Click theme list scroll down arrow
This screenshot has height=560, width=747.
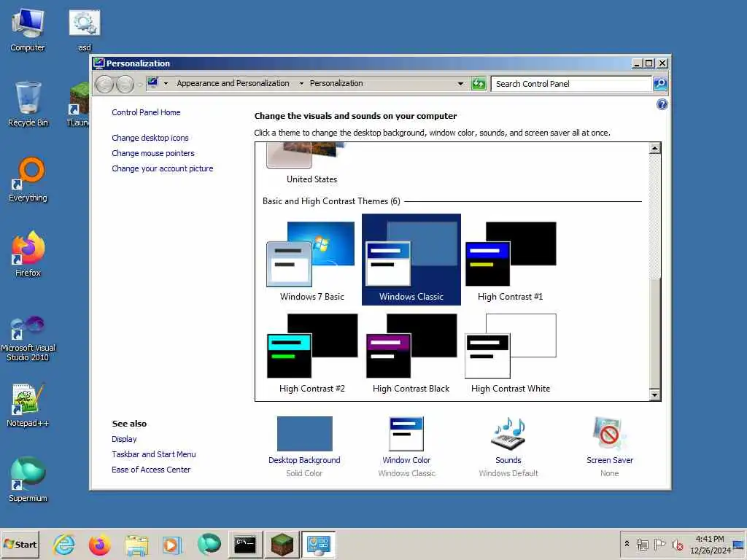(655, 394)
